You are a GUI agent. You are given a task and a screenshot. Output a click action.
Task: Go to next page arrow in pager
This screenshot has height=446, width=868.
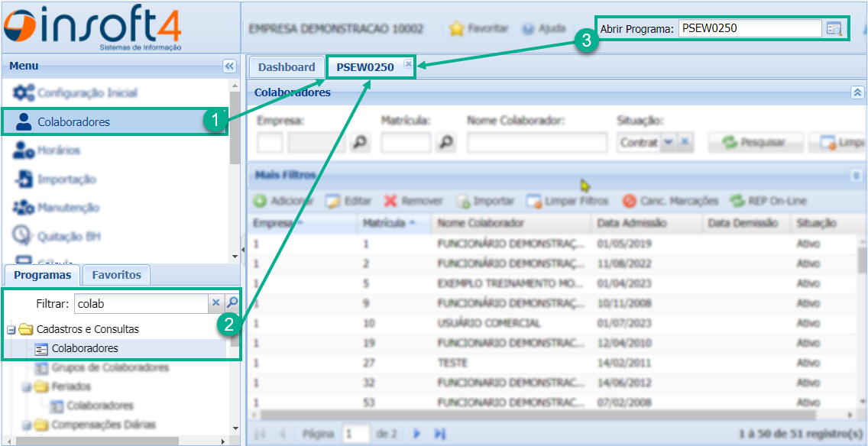click(x=417, y=433)
